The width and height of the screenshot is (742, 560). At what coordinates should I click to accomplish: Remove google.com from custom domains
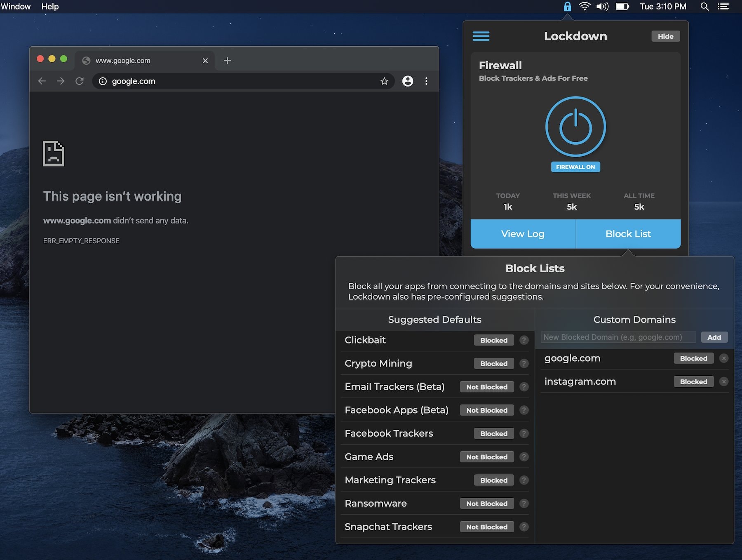pyautogui.click(x=724, y=358)
